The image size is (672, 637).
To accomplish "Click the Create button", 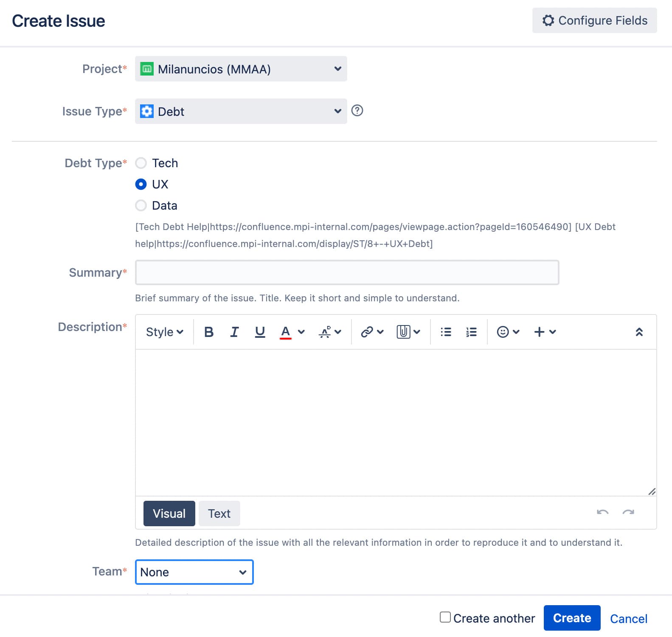I will point(572,618).
